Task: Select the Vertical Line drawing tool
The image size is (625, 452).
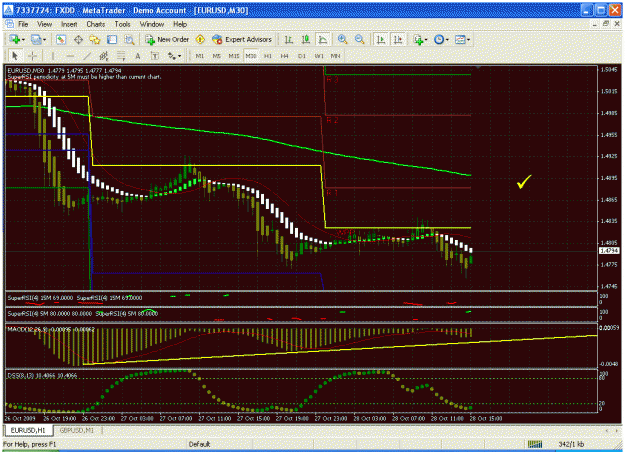Action: pos(53,56)
